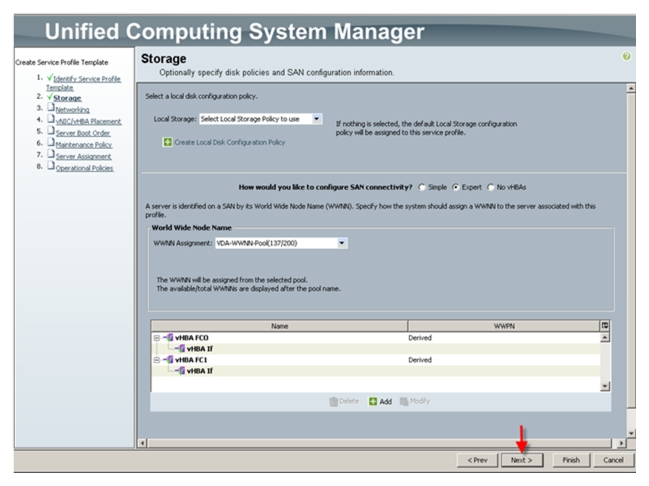
Task: Click the Modify icon
Action: pyautogui.click(x=404, y=402)
